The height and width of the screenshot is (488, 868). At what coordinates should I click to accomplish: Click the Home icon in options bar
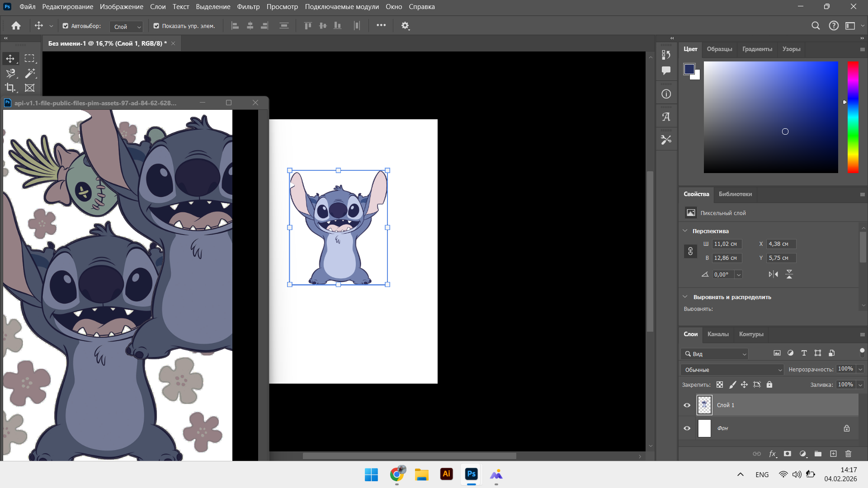pyautogui.click(x=16, y=26)
